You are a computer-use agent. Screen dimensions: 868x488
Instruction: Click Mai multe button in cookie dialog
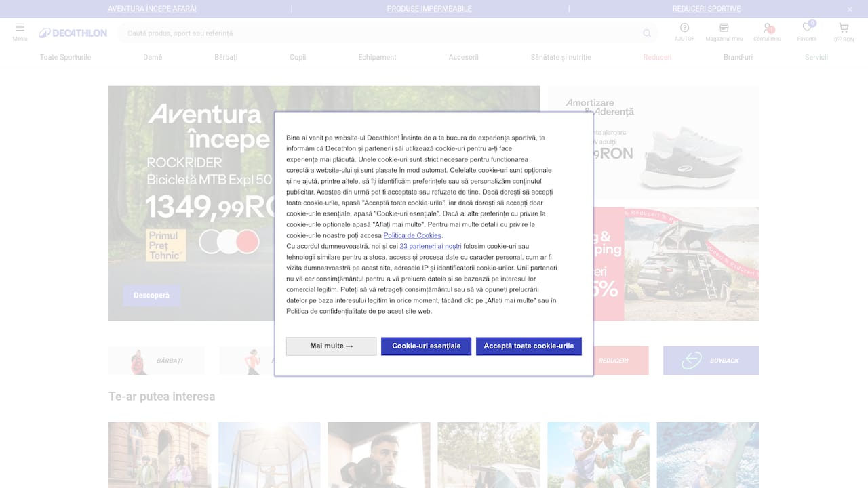tap(331, 346)
